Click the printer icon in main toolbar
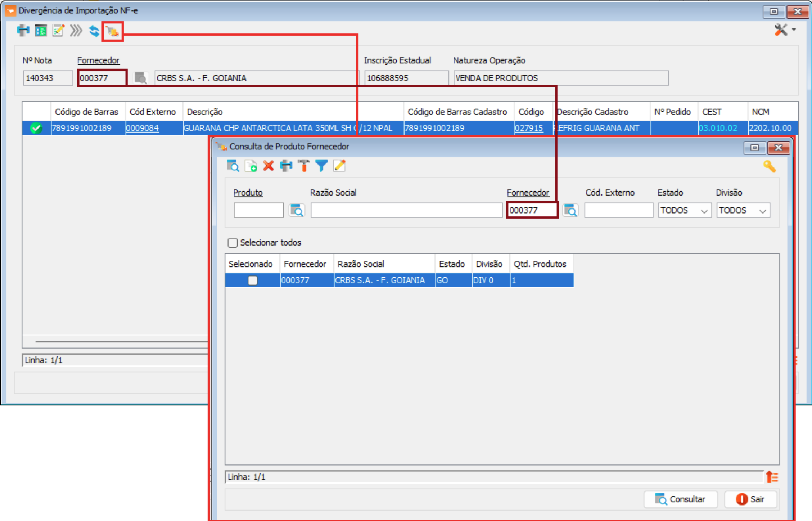Viewport: 812px width, 521px height. pyautogui.click(x=23, y=31)
